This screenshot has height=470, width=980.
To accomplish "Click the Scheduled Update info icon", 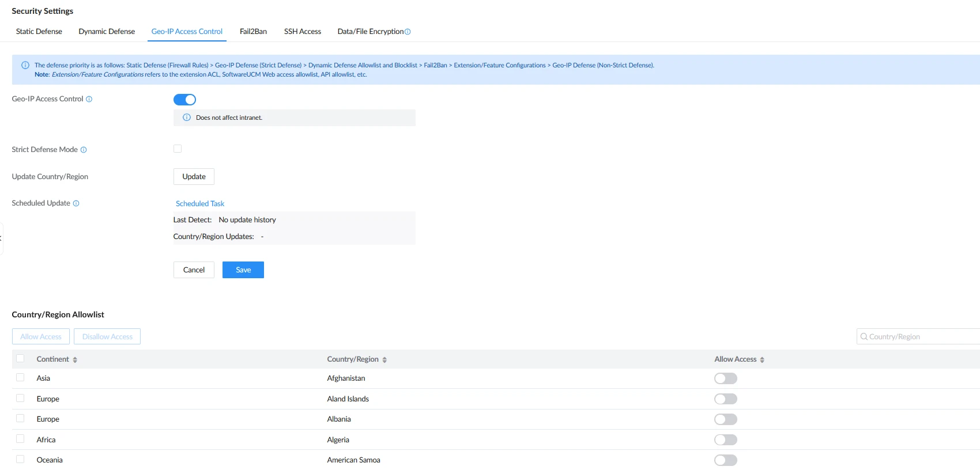I will click(x=76, y=203).
